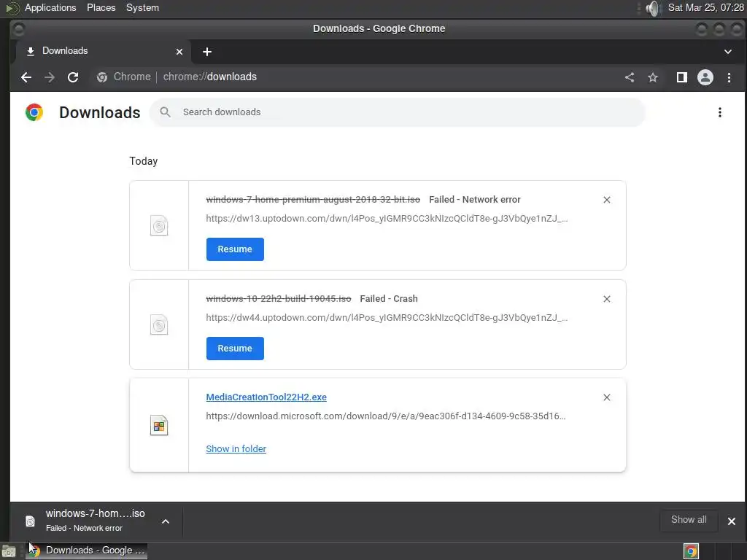Open the Downloads page more actions menu
The height and width of the screenshot is (560, 747).
(x=720, y=112)
